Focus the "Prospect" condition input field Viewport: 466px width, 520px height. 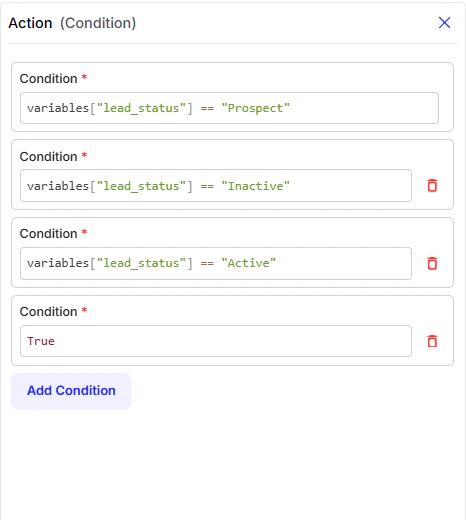[229, 108]
